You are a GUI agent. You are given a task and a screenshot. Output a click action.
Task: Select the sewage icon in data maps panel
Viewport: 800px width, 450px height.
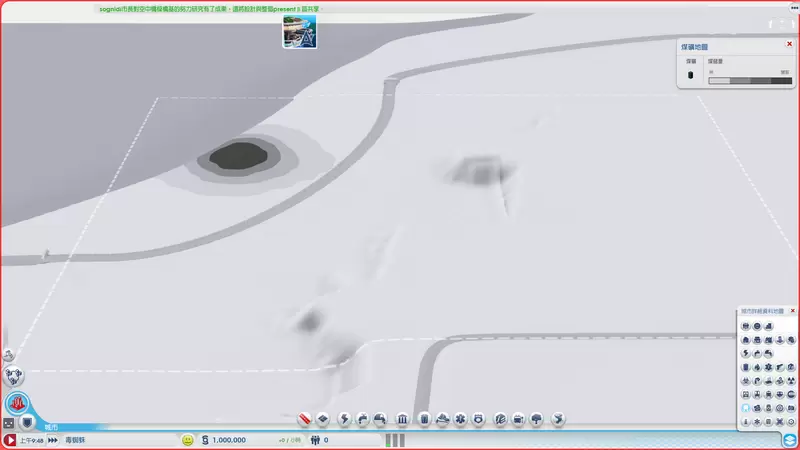point(768,353)
